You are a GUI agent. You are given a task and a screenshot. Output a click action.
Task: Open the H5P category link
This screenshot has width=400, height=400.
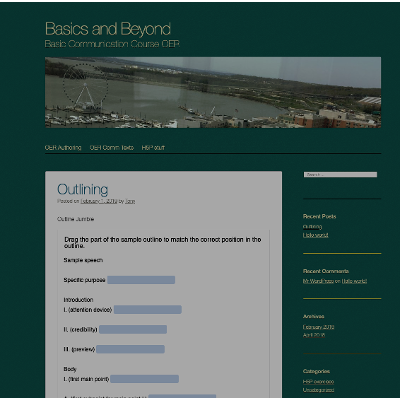(318, 382)
